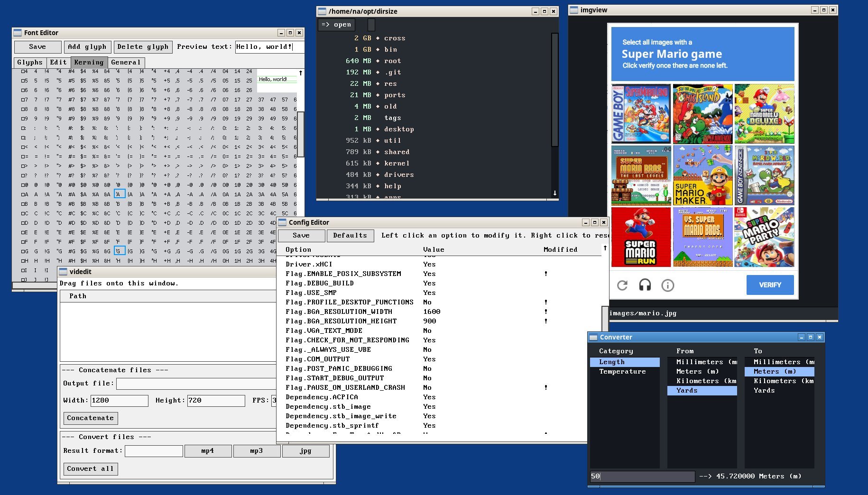The image size is (868, 495).
Task: Click the Defaults button in Config Editor
Action: point(350,236)
